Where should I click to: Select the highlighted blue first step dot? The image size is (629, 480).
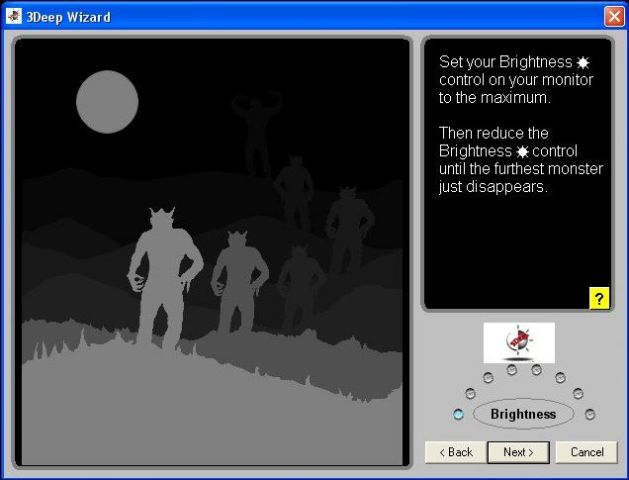pyautogui.click(x=458, y=414)
